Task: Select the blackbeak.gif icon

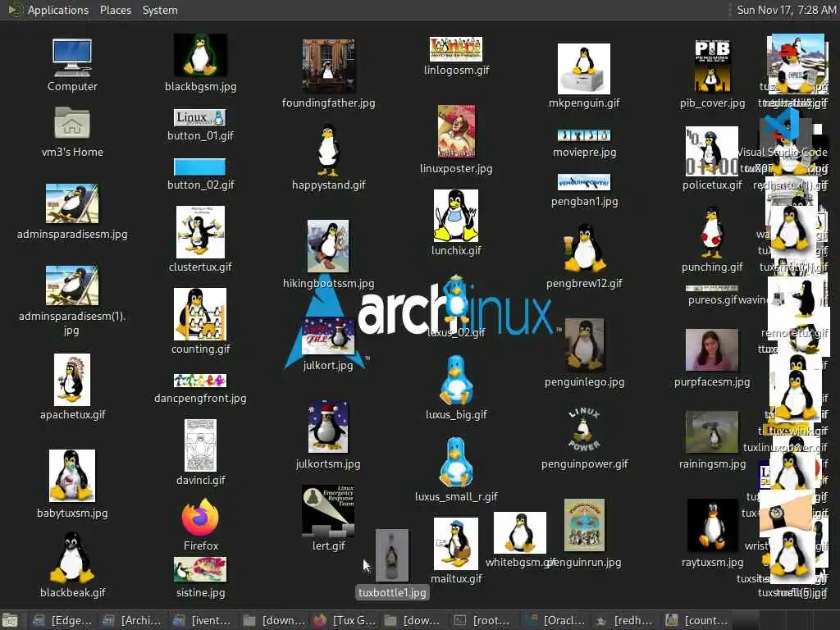Action: (72, 557)
